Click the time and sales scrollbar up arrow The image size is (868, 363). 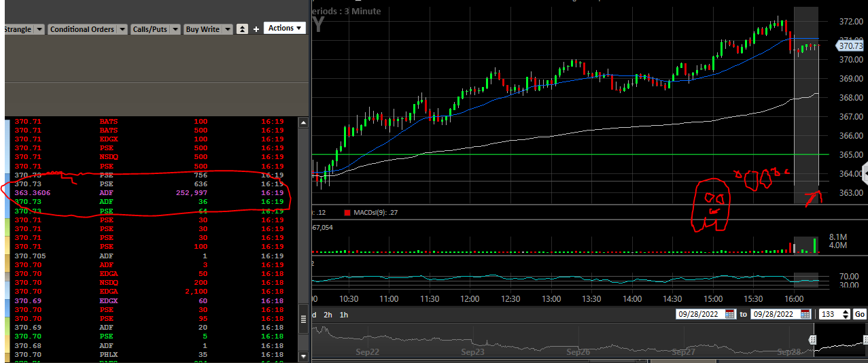(303, 123)
